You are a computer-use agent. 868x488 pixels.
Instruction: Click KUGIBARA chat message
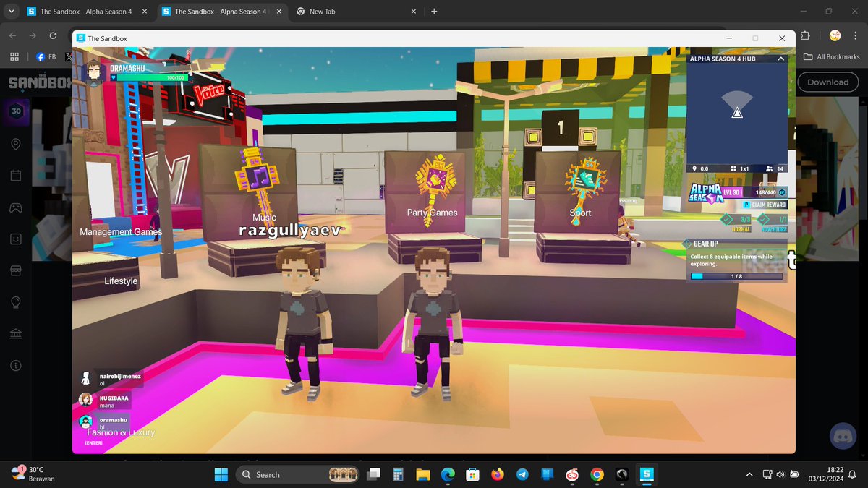[x=105, y=401]
